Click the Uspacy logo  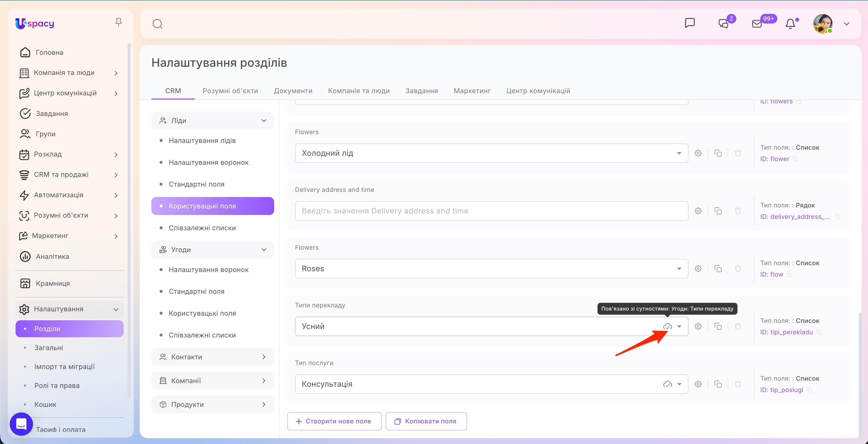coord(35,23)
